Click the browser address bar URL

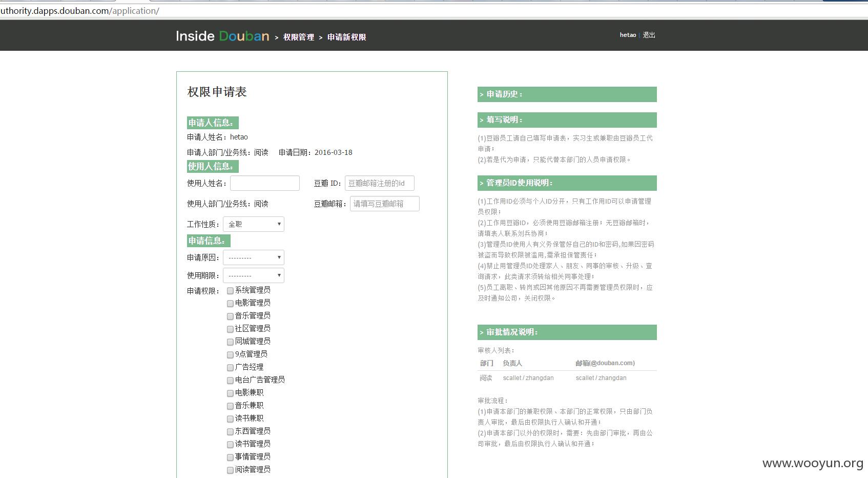(79, 11)
